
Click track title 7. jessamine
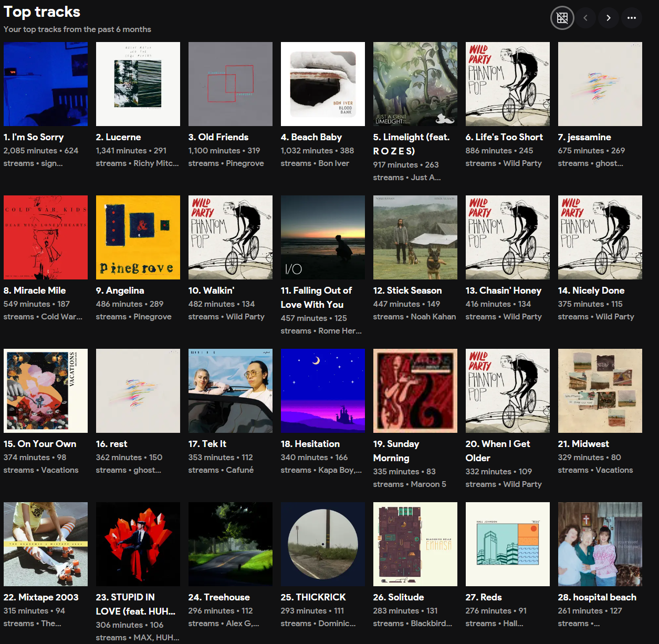click(584, 137)
